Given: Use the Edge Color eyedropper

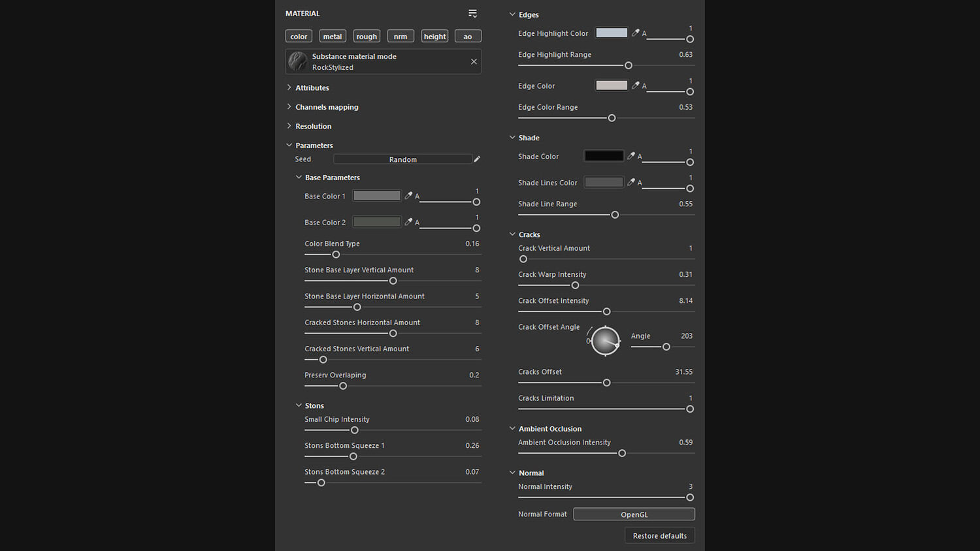Looking at the screenshot, I should [x=635, y=86].
